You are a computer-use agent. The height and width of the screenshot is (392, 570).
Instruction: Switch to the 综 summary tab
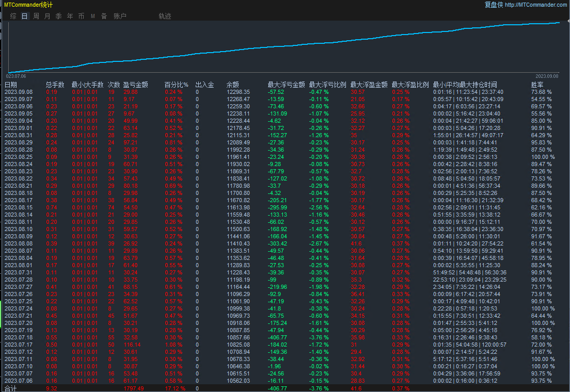(13, 16)
